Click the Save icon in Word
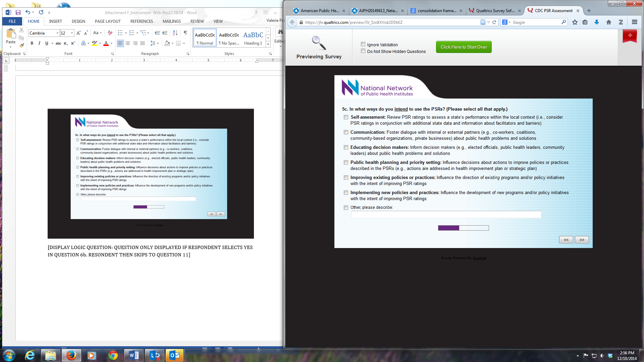The height and width of the screenshot is (362, 644). coord(18,12)
